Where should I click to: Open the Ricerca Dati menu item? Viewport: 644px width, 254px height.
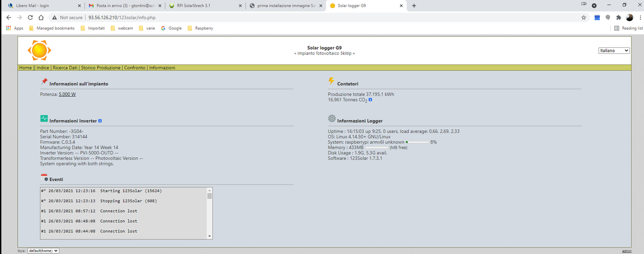[65, 67]
